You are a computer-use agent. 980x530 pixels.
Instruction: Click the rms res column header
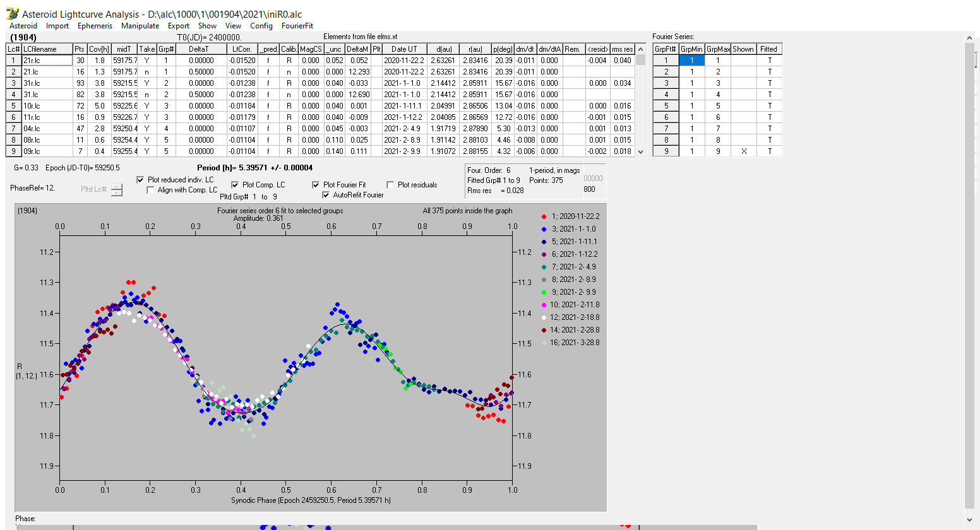click(622, 49)
